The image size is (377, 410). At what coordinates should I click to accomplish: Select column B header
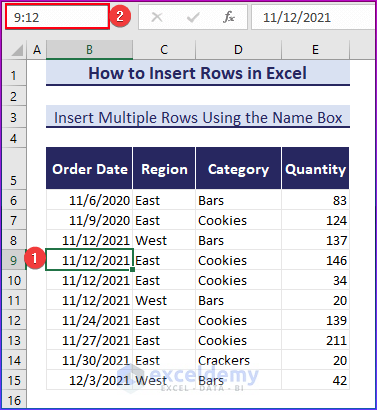tap(89, 50)
